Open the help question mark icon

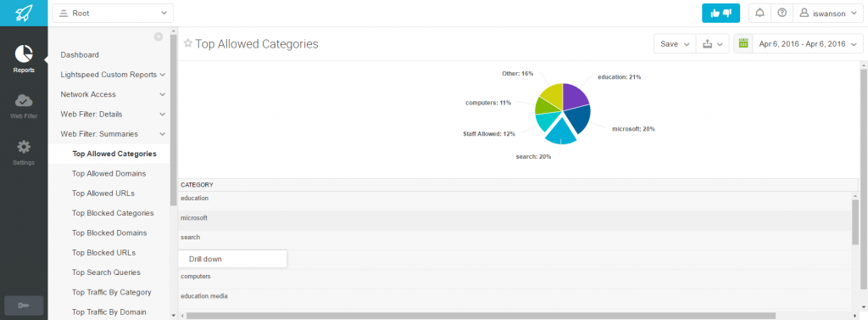[x=782, y=14]
